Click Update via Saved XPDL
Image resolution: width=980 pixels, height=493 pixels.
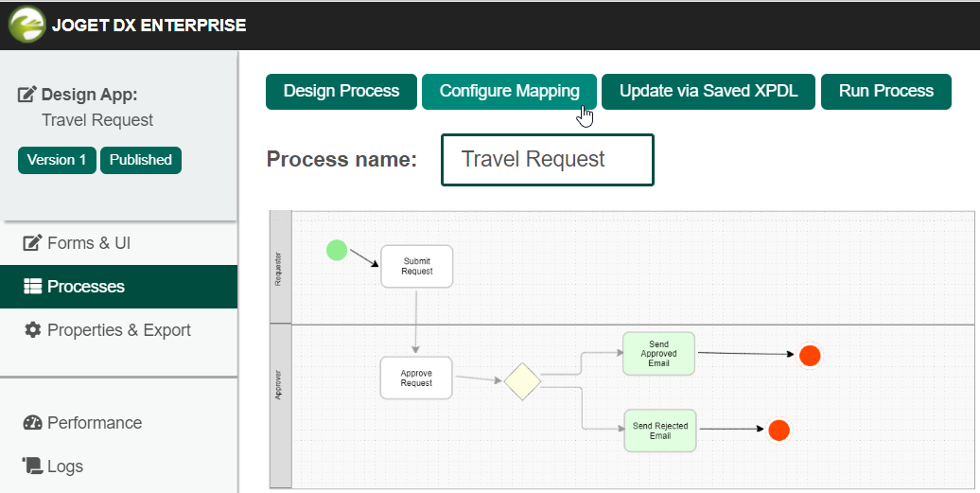[709, 92]
